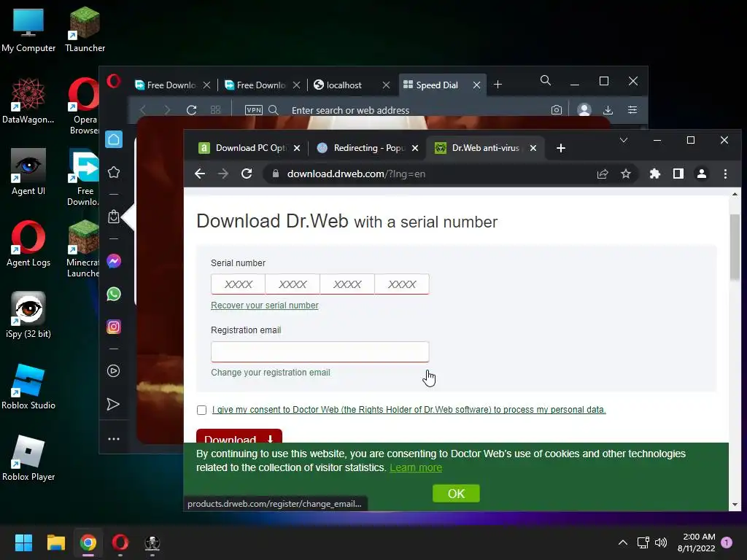
Task: Click the first serial number XXXX field
Action: click(239, 284)
